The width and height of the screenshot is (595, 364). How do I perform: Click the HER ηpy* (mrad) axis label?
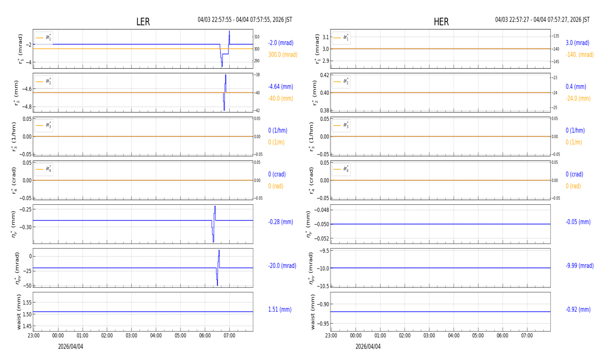[x=312, y=268]
